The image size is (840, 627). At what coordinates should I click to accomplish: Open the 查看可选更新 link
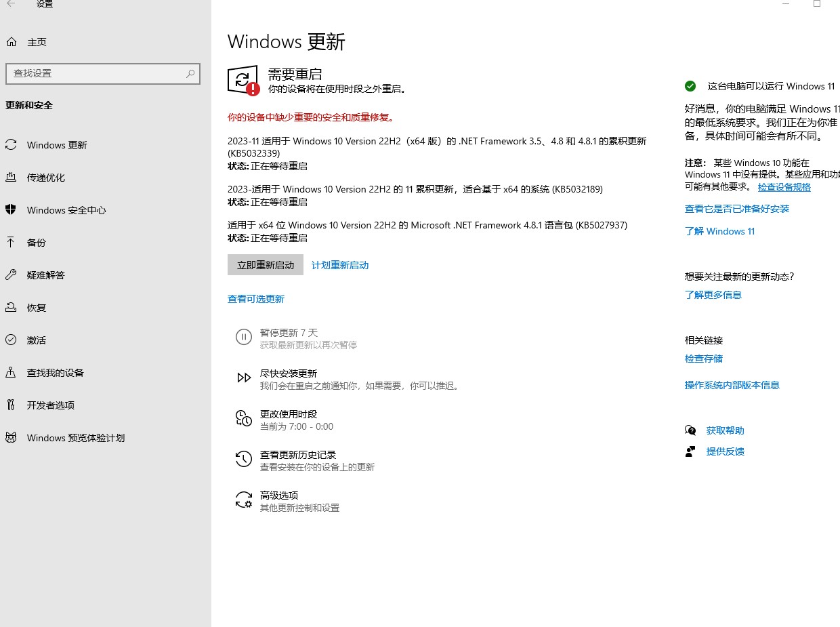(256, 298)
